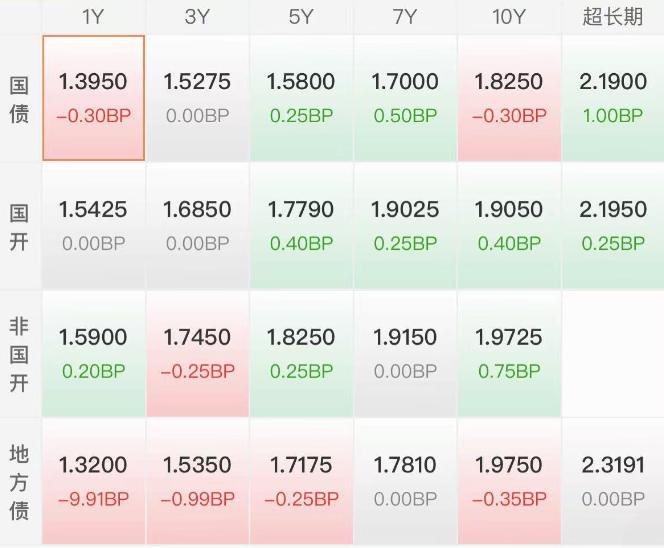The width and height of the screenshot is (664, 548).
Task: Switch to the 7Y column header
Action: [405, 17]
